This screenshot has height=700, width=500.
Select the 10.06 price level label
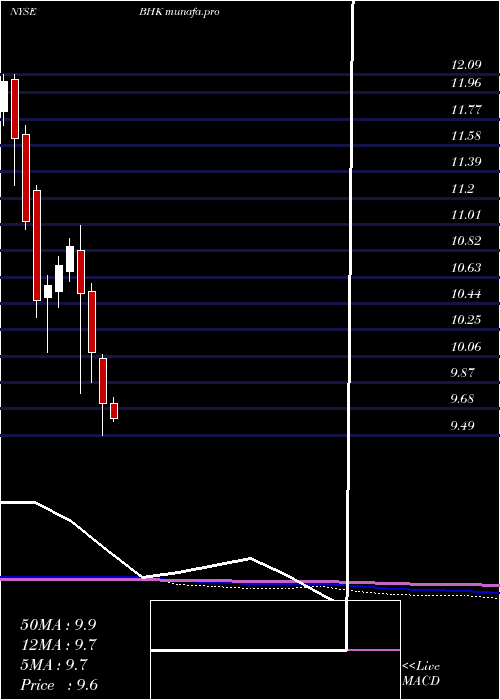point(466,346)
